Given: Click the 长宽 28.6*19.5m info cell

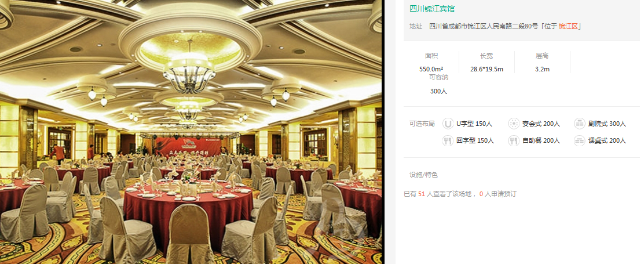Looking at the screenshot, I should tap(486, 62).
